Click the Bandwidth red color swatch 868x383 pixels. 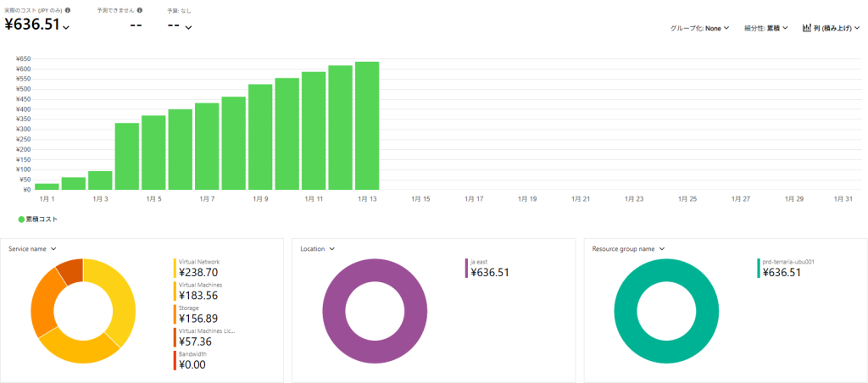tap(175, 360)
